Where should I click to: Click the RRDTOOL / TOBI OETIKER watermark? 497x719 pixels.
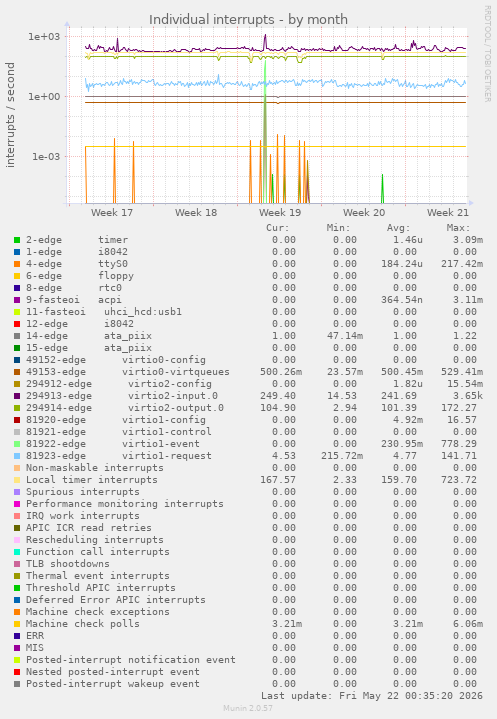487,54
